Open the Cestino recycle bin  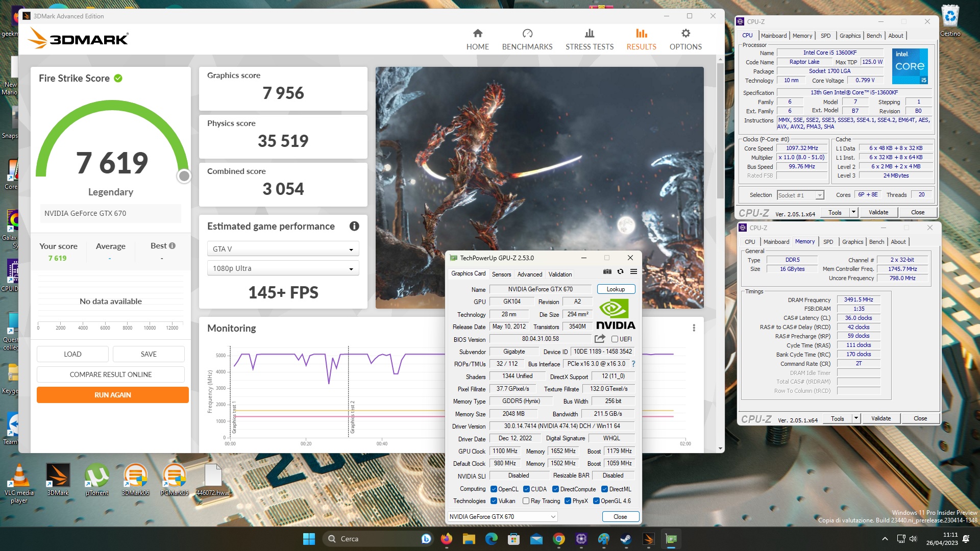950,20
